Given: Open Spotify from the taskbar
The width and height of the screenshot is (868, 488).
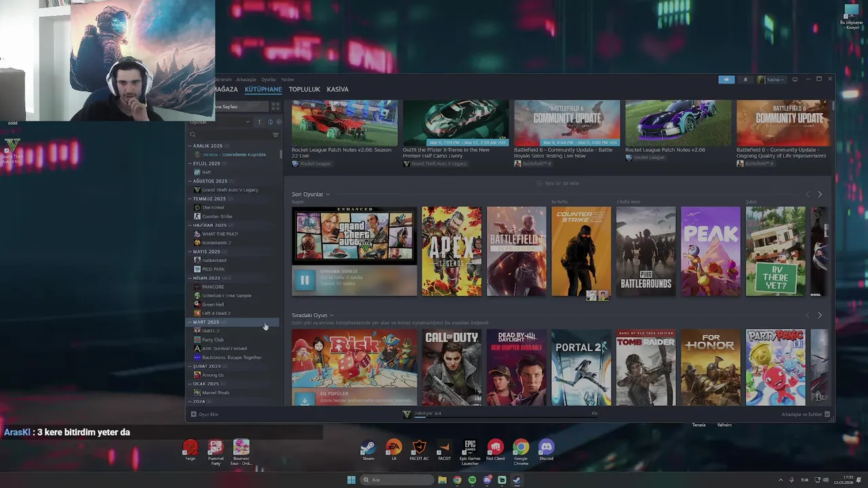Looking at the screenshot, I should [472, 480].
